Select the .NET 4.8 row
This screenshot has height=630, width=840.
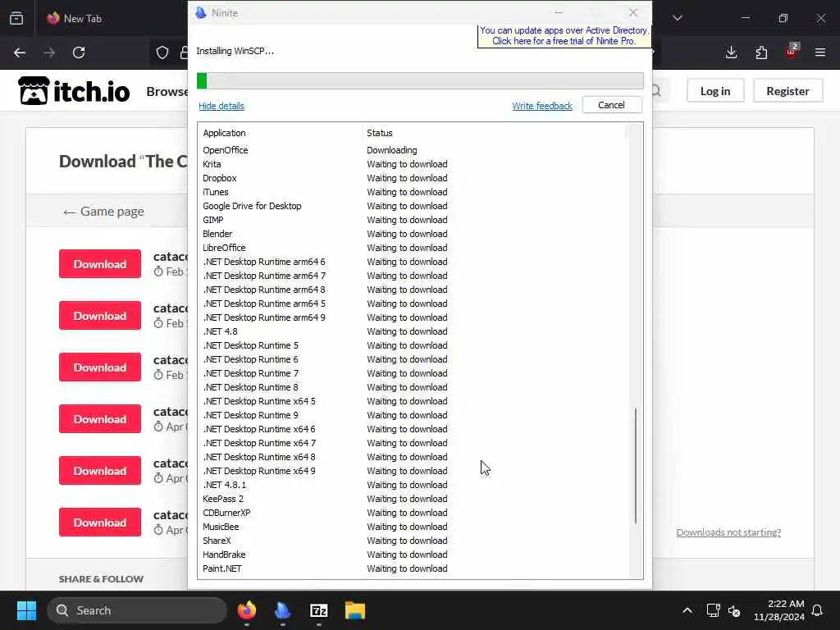point(413,331)
